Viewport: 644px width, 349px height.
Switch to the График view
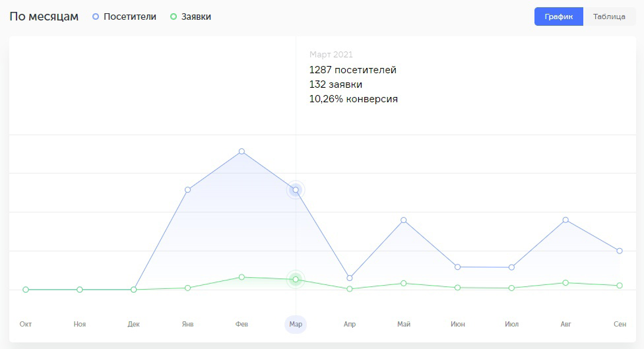click(x=559, y=16)
